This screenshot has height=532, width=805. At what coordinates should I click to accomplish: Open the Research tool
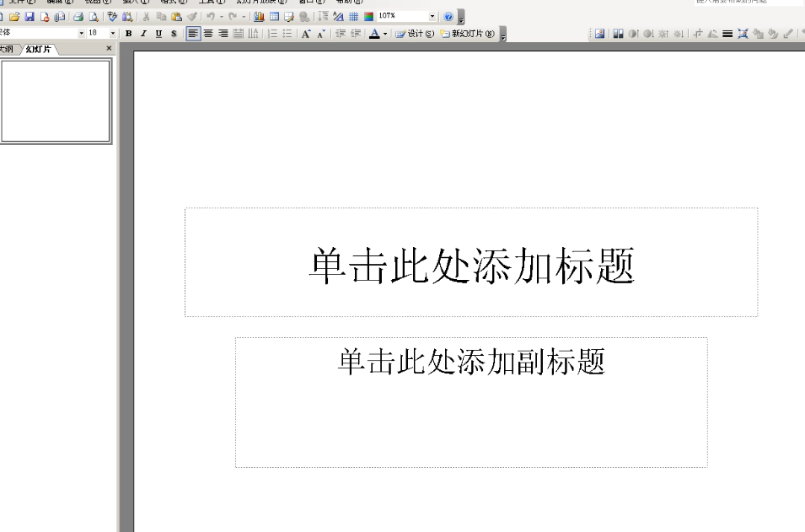click(126, 17)
